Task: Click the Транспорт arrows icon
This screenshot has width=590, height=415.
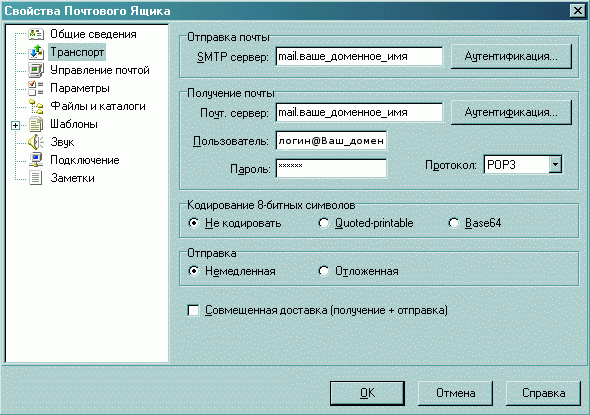Action: click(x=36, y=52)
